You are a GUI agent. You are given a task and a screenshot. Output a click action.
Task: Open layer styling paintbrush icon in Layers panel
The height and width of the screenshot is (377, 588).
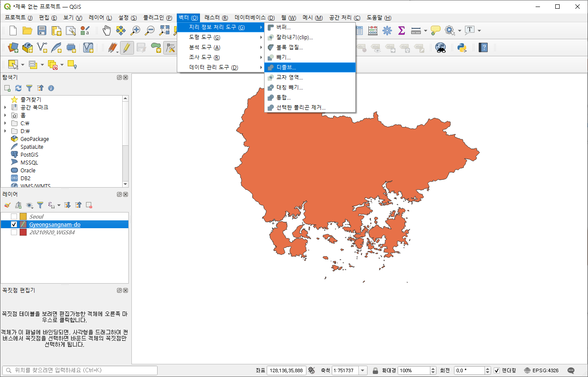[7, 205]
